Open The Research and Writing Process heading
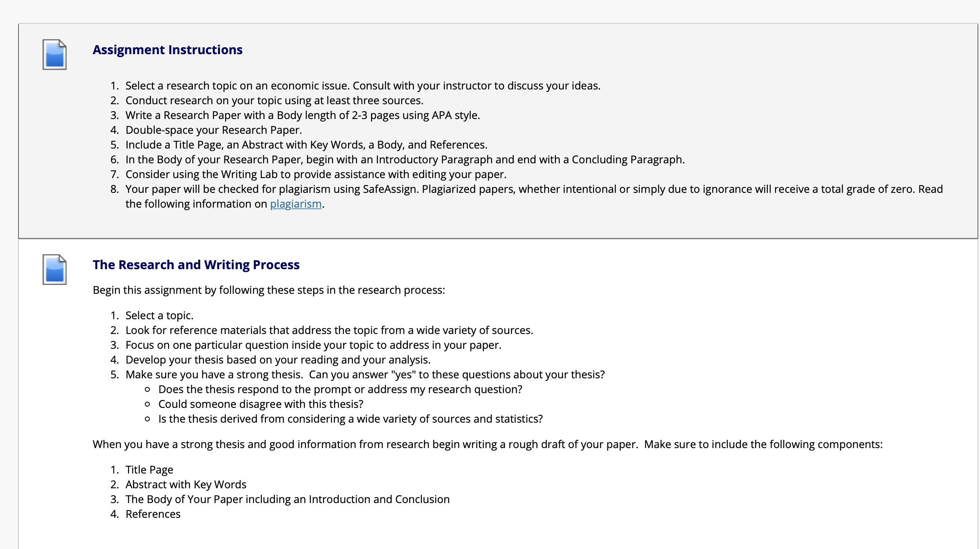 (x=196, y=265)
